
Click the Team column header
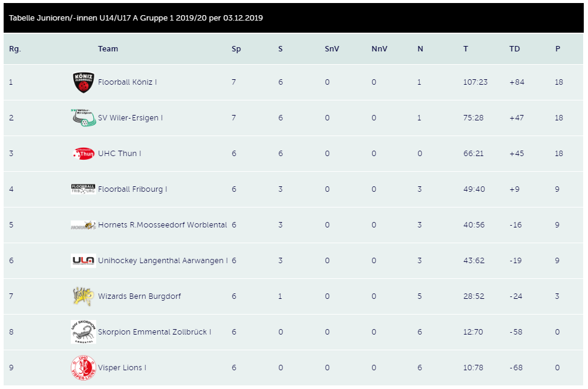coord(108,49)
